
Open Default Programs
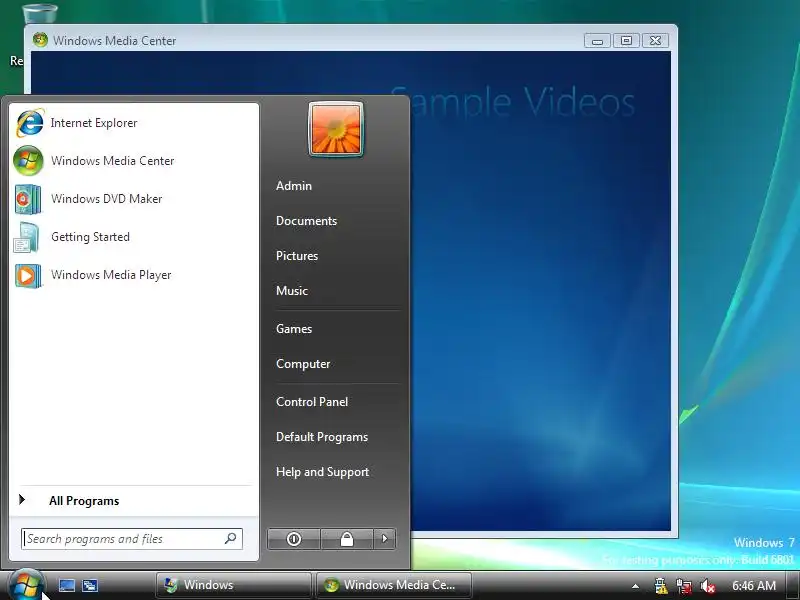tap(322, 437)
